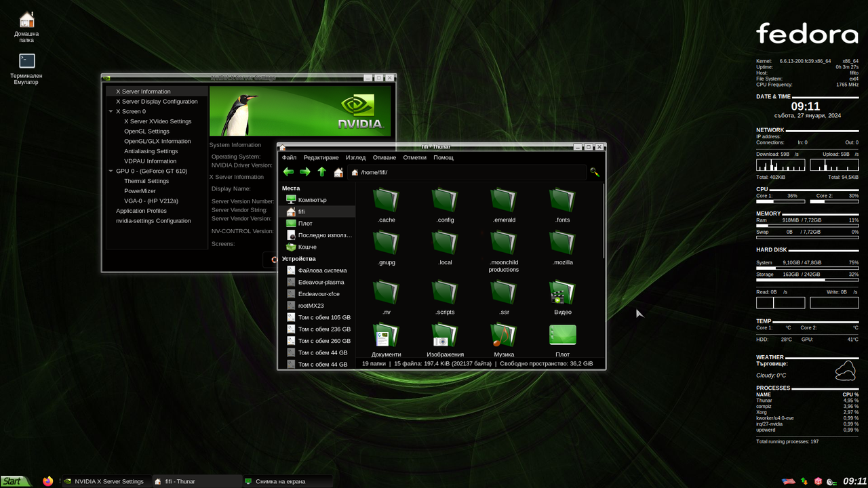Screen dimensions: 868x488
Task: Select Edeavour-plasma device in sidebar
Action: point(317,282)
